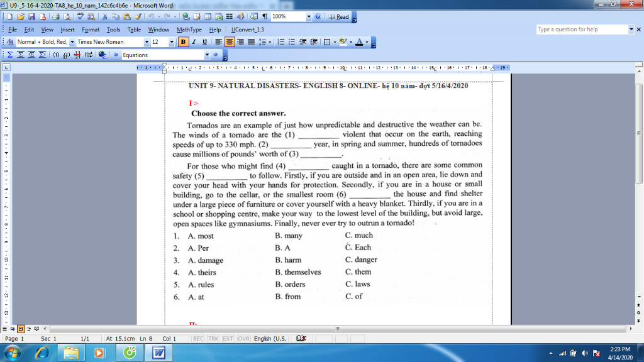
Task: Open the Format menu
Action: click(x=91, y=30)
